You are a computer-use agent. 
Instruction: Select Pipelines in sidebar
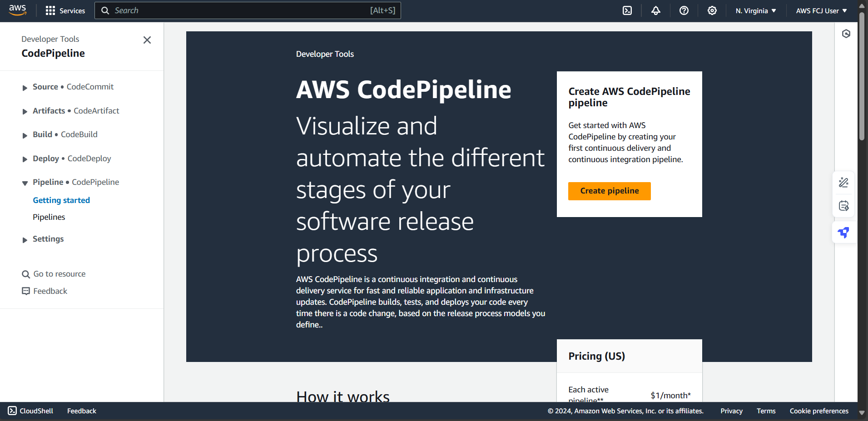tap(49, 217)
